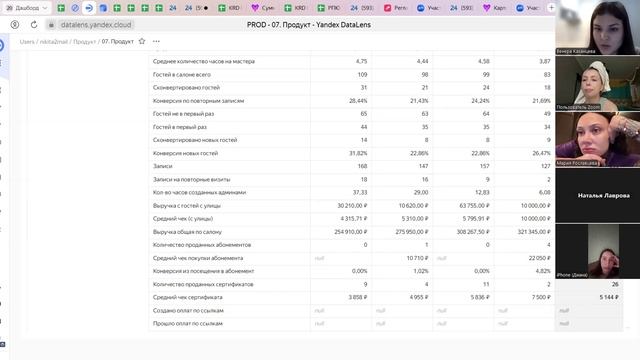Click '07. Продукт' breadcrumb title
The image size is (640, 360).
point(118,42)
